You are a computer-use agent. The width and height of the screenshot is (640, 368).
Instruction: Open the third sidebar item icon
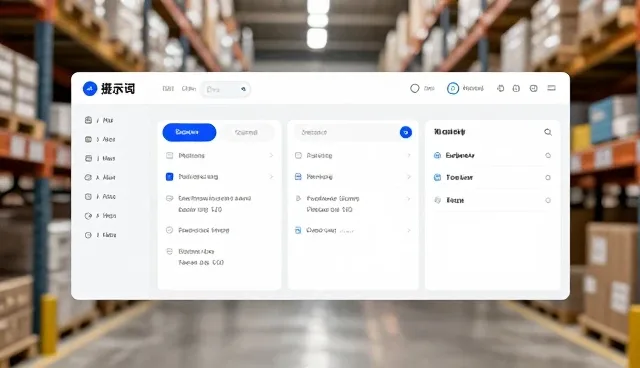88,158
